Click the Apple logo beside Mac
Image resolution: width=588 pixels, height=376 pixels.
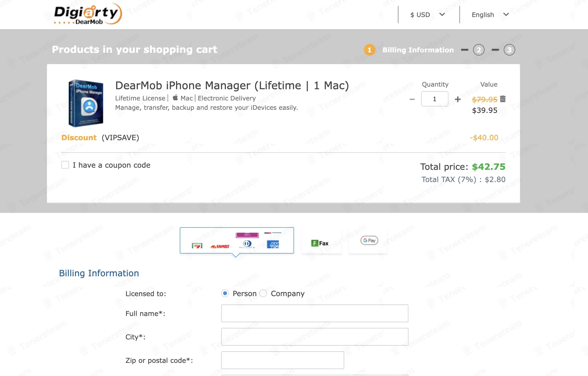coord(175,98)
